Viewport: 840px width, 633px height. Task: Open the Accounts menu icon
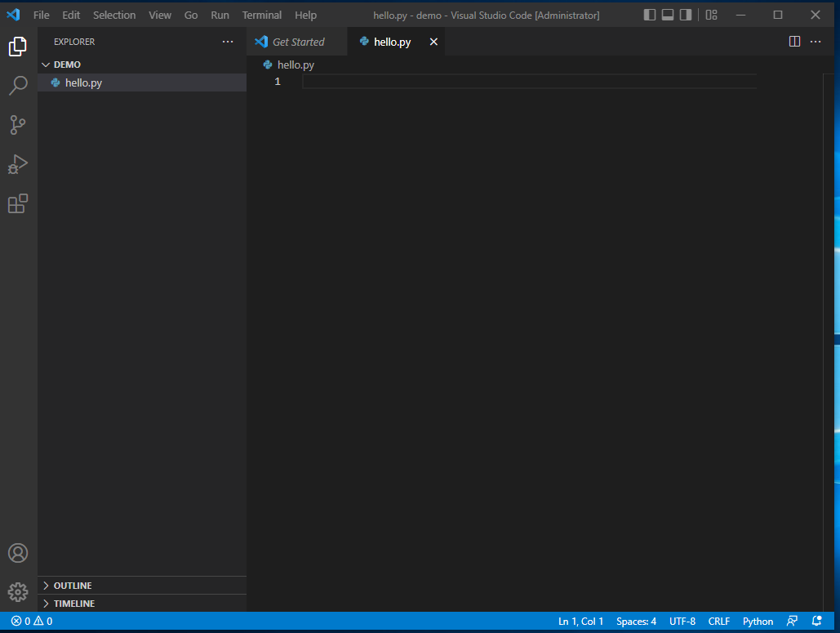pyautogui.click(x=18, y=553)
